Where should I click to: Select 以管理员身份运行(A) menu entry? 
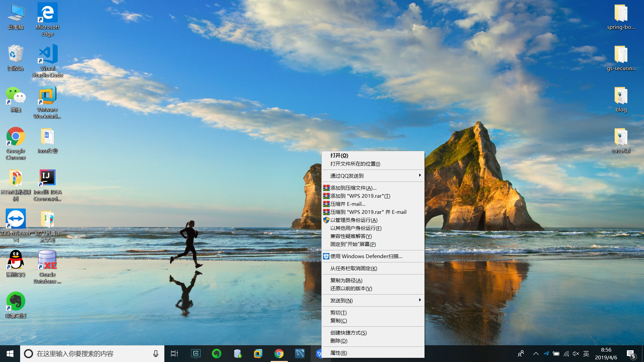(354, 220)
